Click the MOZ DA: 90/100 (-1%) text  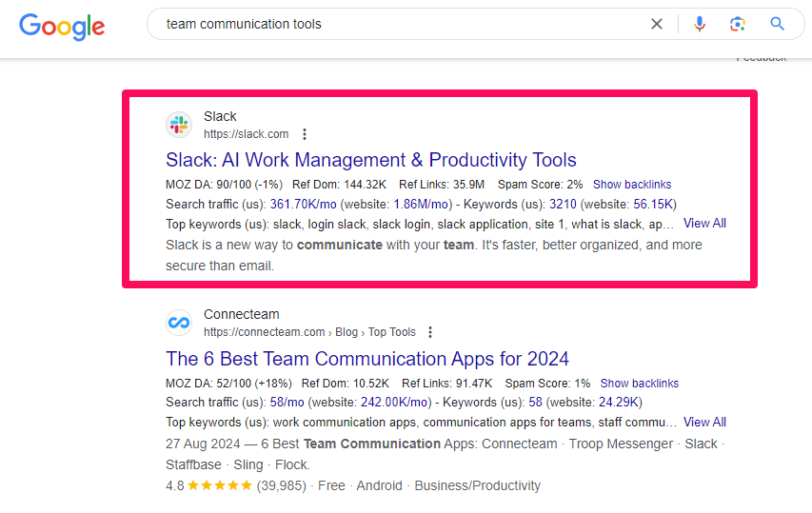click(x=225, y=185)
